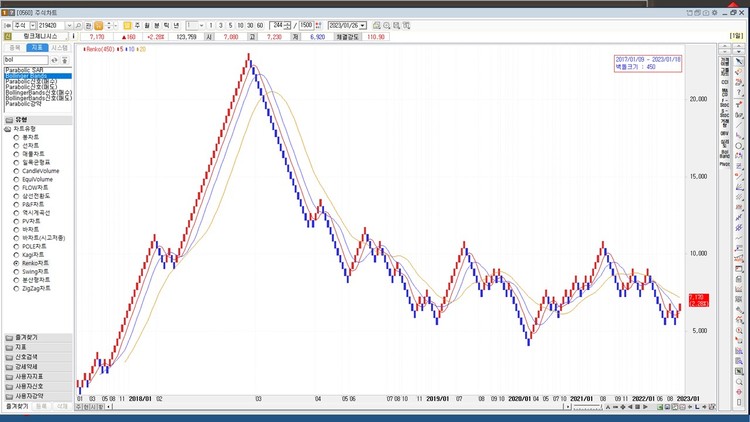Screen dimensions: 750x422
Task: Select the CandleVolume chart type
Action: tap(36, 171)
